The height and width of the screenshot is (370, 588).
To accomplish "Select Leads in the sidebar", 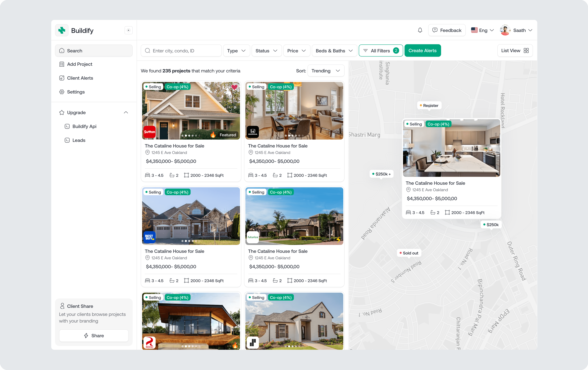I will [79, 140].
